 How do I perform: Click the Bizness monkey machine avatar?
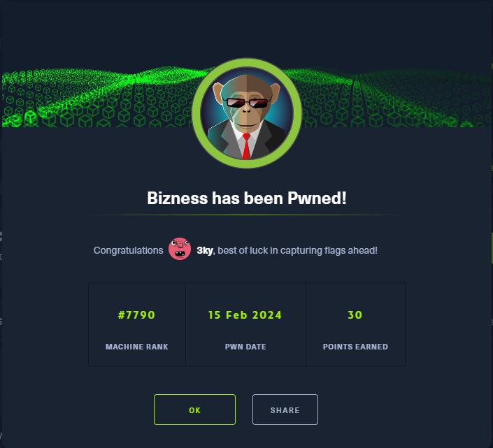pyautogui.click(x=247, y=113)
